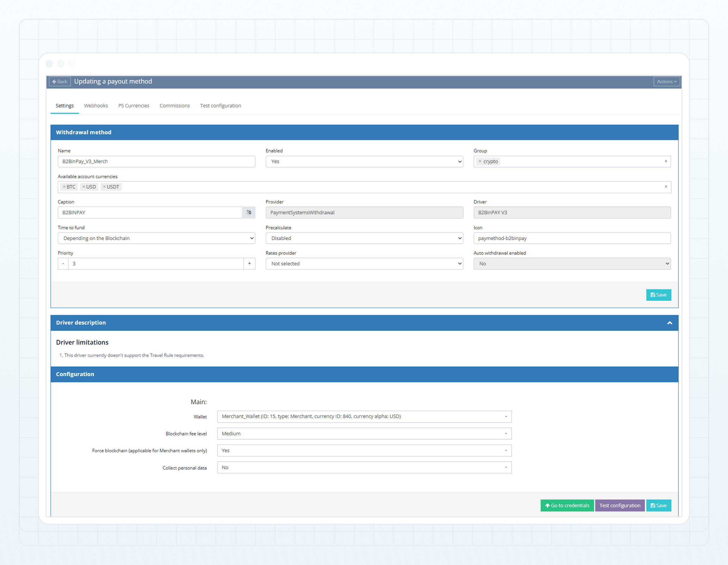
Task: Click the Updating a payout method title
Action: click(x=113, y=82)
